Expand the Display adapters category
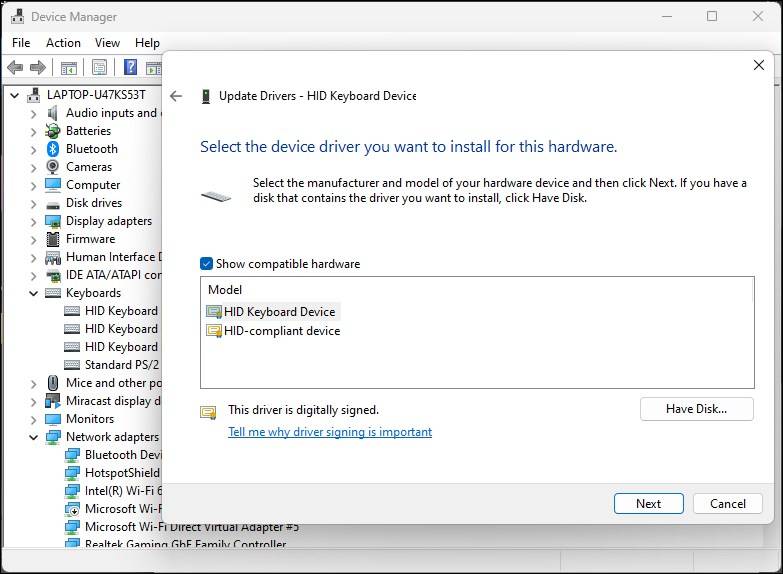The image size is (783, 574). (x=33, y=222)
